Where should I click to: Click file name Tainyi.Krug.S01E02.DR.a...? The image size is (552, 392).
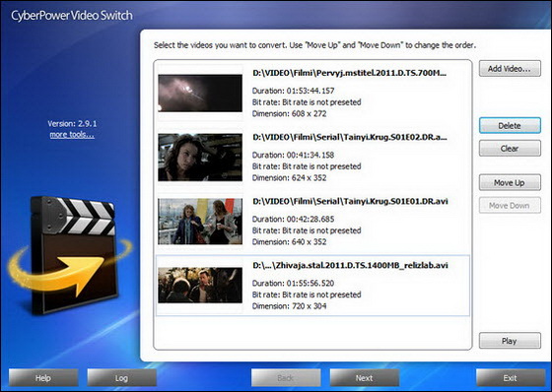pos(350,137)
